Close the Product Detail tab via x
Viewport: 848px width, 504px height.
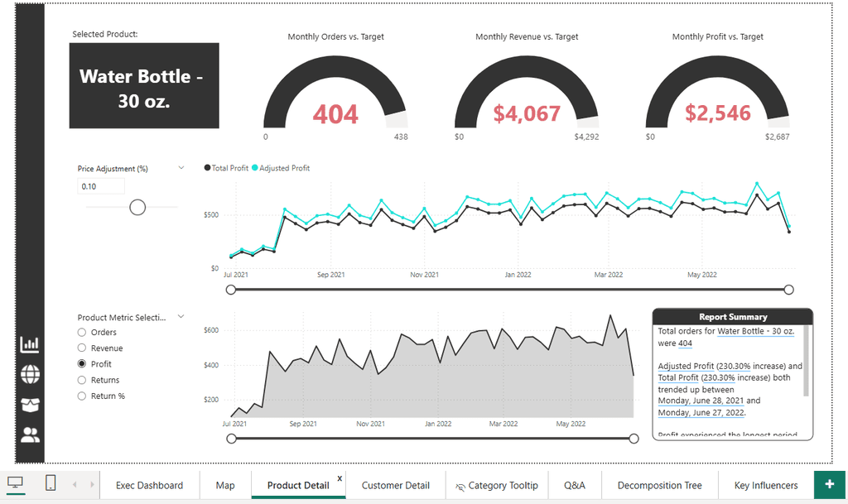click(340, 478)
